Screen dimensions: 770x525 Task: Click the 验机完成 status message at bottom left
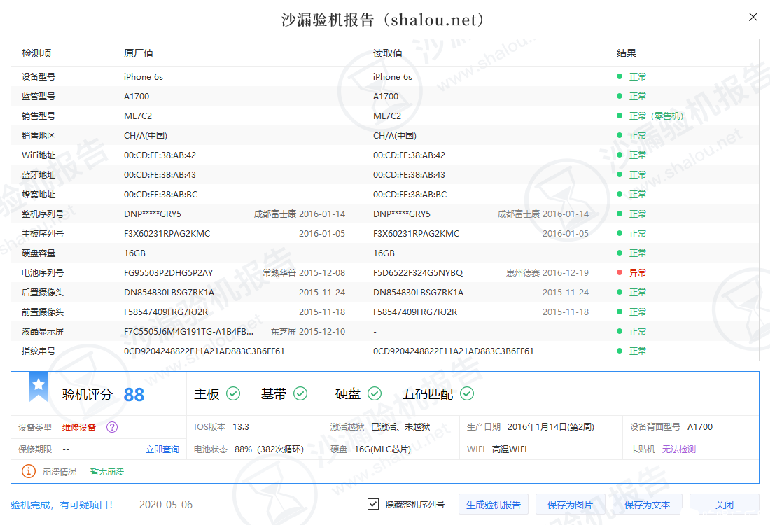(x=61, y=505)
